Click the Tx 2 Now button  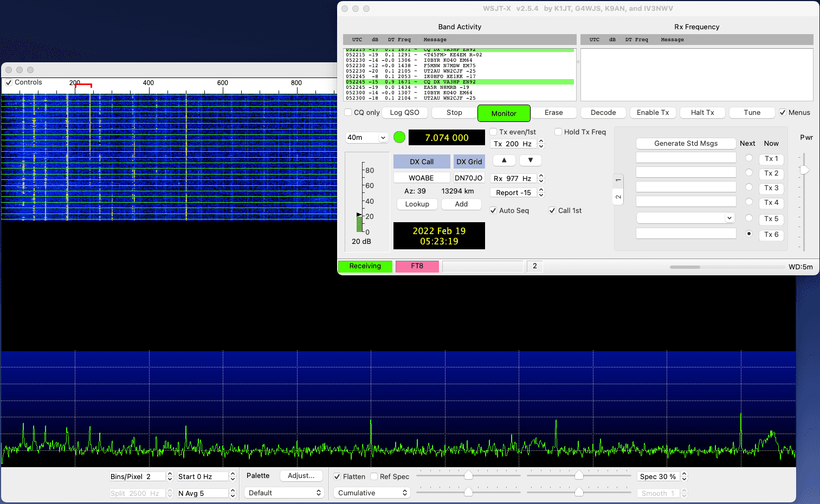point(771,173)
